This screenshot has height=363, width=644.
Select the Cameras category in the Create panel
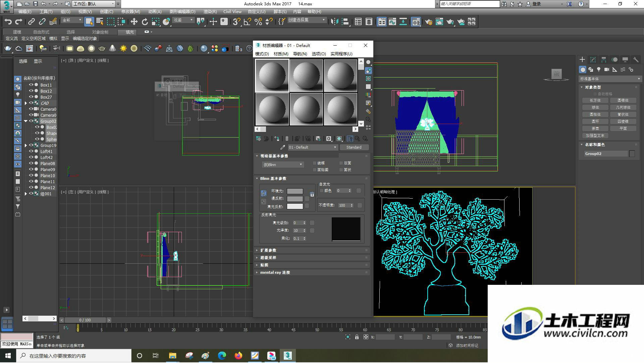[607, 70]
